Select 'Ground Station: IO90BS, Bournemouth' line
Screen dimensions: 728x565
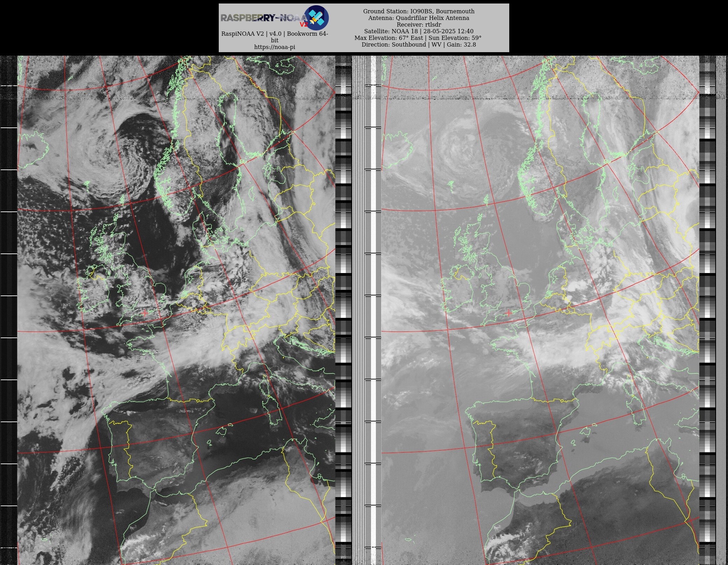coord(419,11)
